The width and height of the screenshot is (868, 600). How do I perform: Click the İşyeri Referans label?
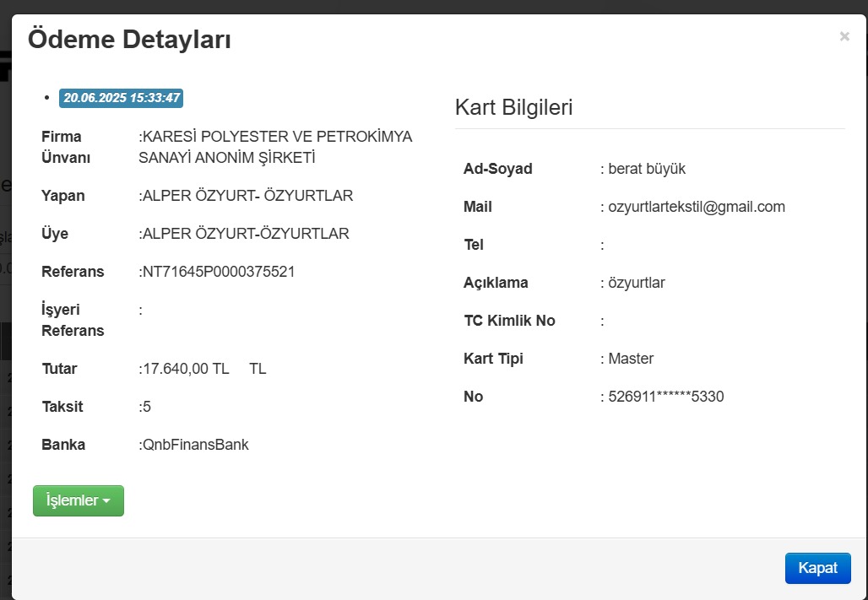[73, 320]
